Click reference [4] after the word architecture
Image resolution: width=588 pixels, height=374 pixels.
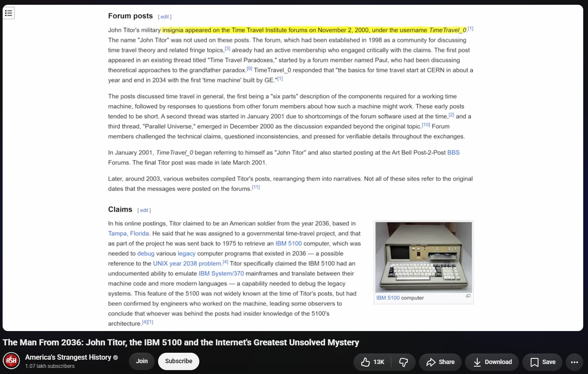145,322
